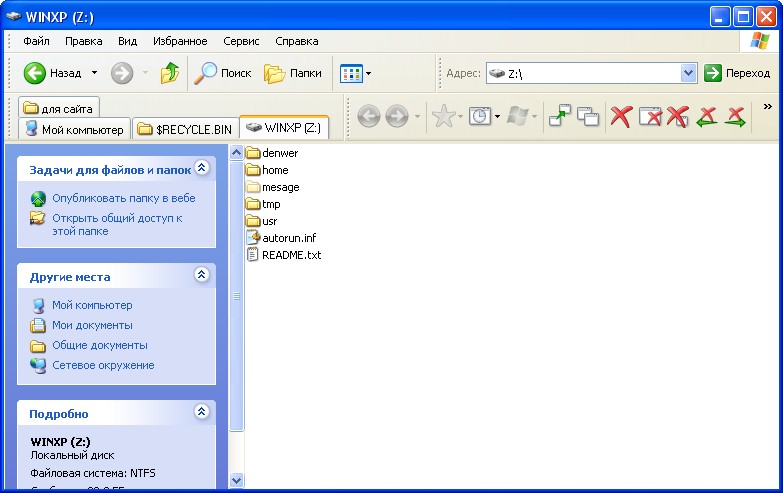Open recently closed tabs dropdown arrow
The width and height of the screenshot is (783, 493).
pyautogui.click(x=497, y=117)
